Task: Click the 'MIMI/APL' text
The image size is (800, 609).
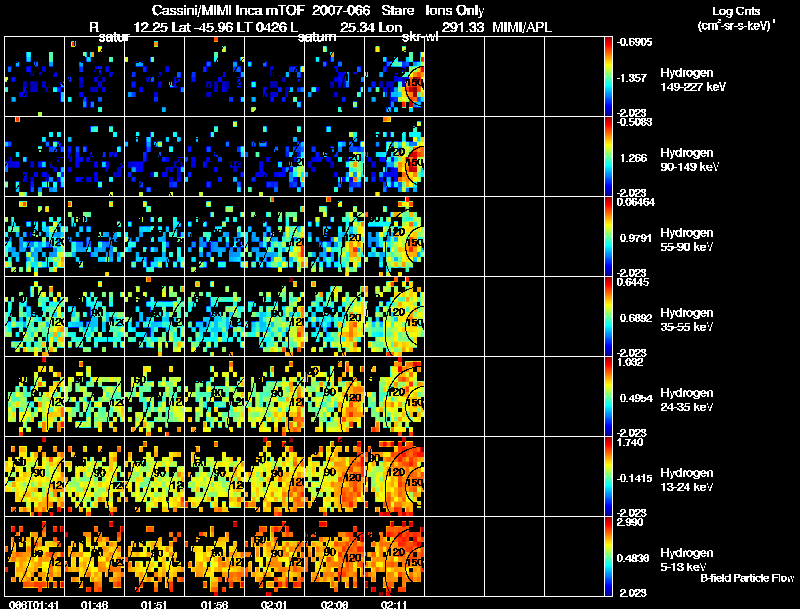Action: [x=522, y=27]
